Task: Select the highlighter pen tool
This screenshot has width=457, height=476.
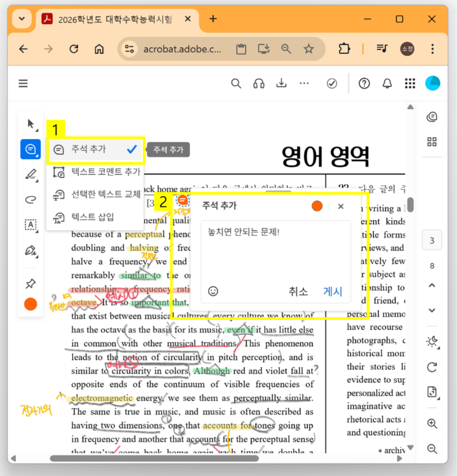Action: 30,175
